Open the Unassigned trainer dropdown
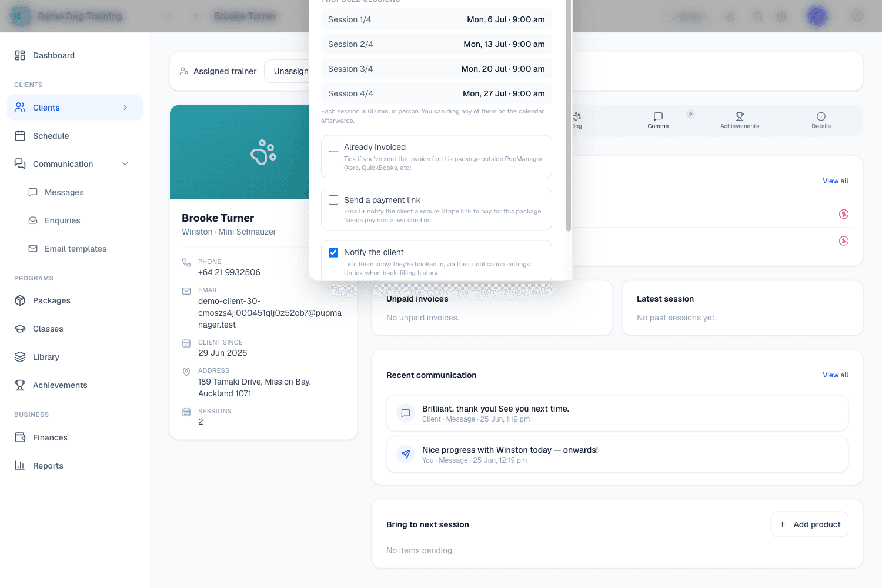 (287, 71)
